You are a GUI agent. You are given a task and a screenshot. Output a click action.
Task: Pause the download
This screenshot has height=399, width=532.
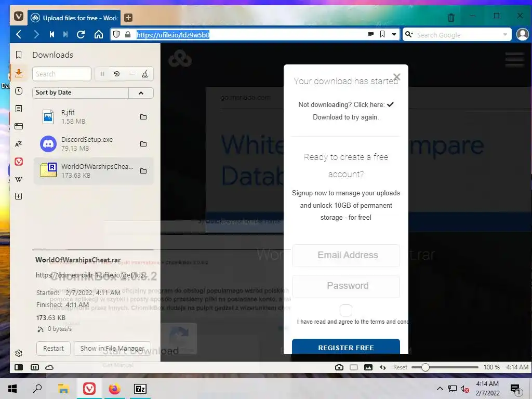coord(102,74)
